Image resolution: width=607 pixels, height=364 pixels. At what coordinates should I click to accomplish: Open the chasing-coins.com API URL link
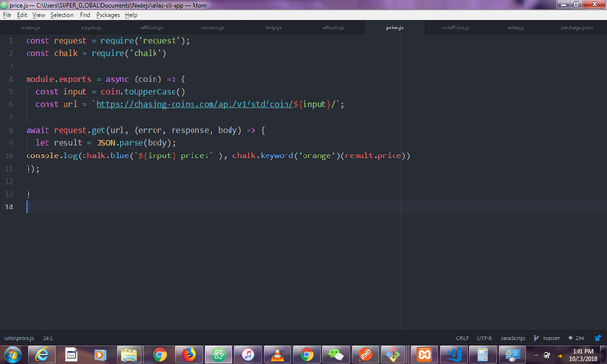[194, 104]
